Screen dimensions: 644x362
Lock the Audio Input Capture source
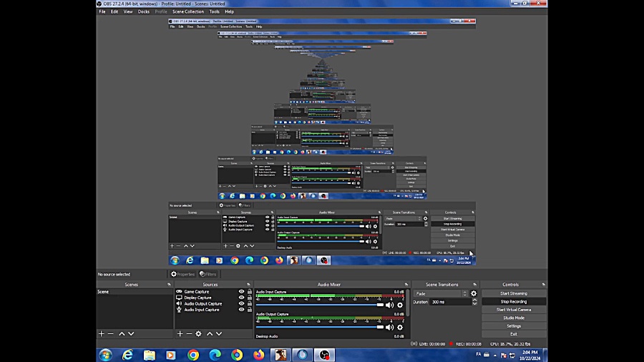click(249, 310)
